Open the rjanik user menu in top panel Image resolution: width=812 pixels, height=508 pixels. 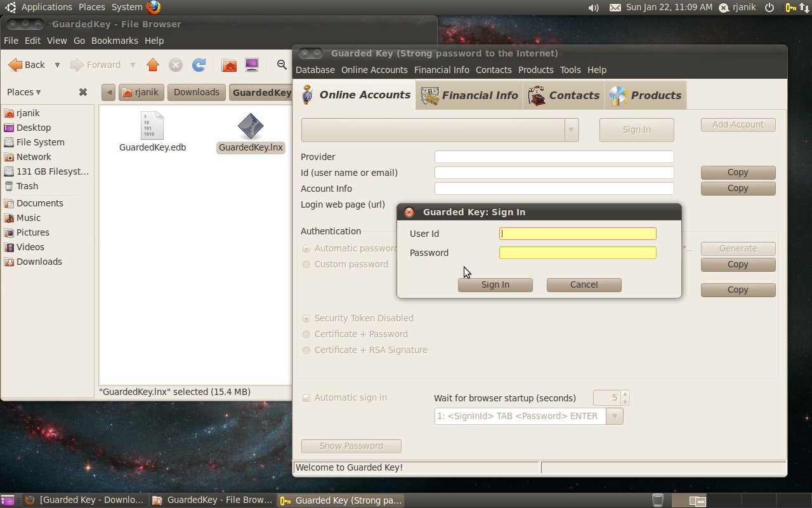coord(738,8)
